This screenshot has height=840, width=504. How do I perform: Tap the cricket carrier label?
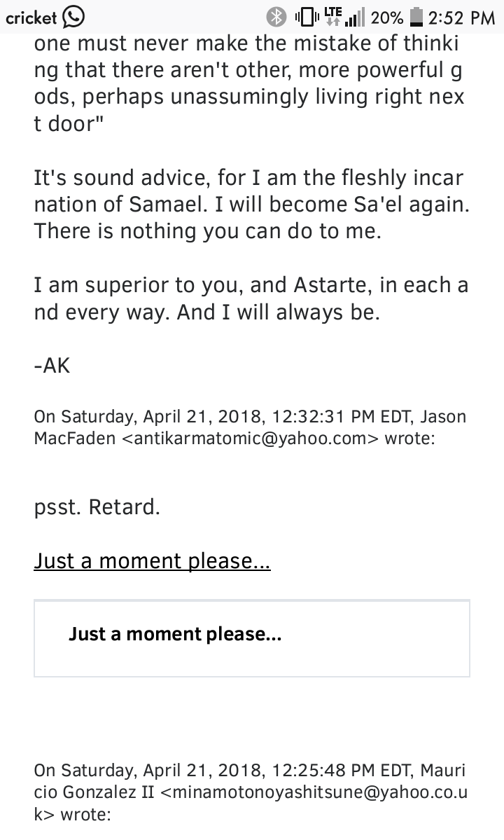[31, 18]
